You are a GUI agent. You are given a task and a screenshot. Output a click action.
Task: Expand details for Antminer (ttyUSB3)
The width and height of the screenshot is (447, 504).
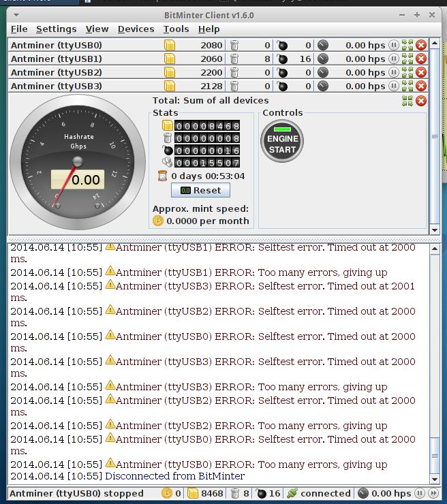407,86
